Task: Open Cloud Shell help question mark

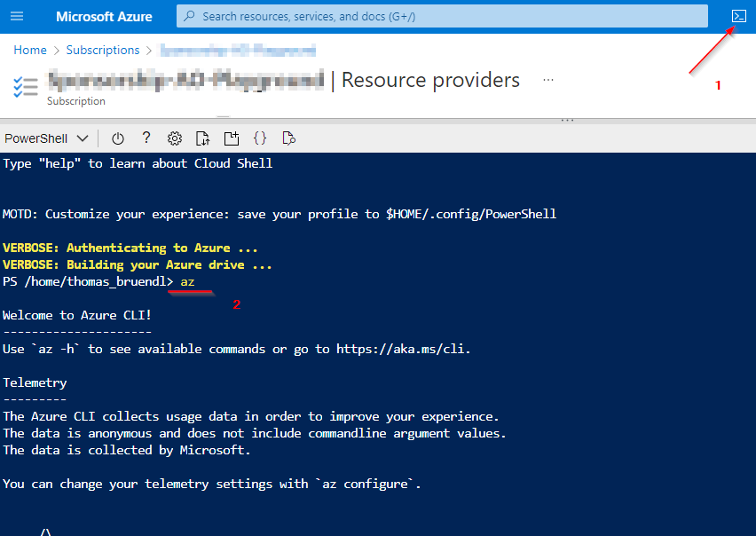Action: (x=146, y=138)
